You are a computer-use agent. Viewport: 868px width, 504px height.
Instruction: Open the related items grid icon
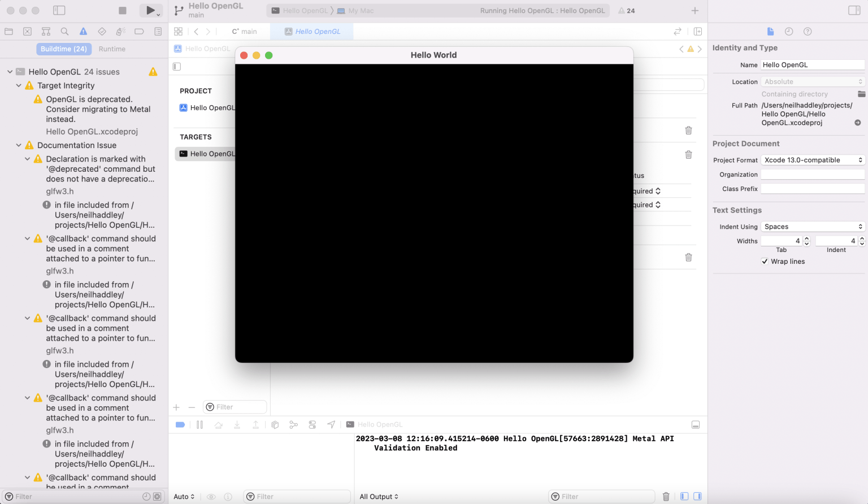coord(179,32)
